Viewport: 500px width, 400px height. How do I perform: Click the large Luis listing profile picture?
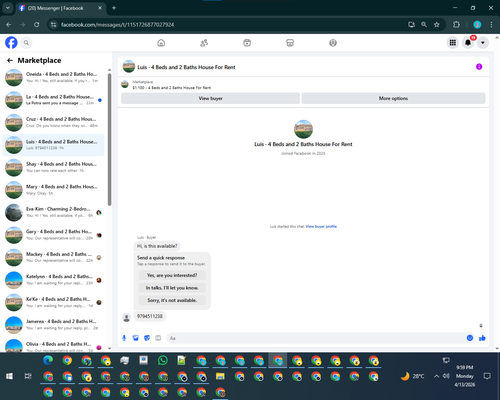[x=303, y=129]
